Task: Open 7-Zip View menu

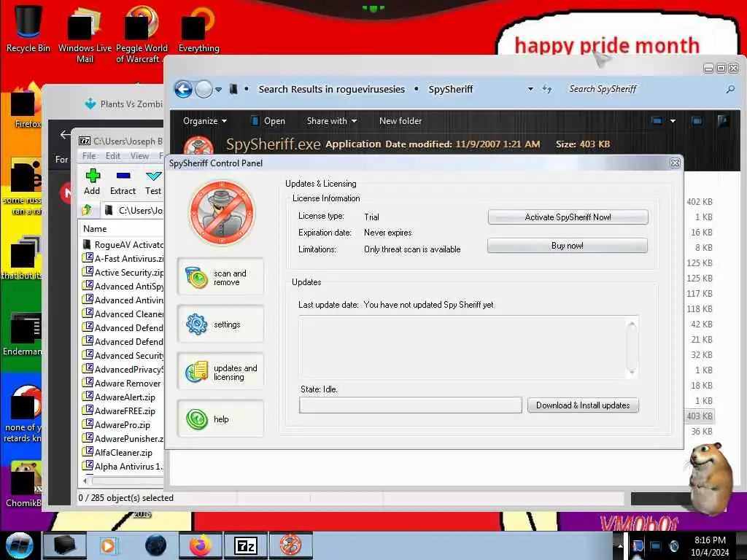Action: point(139,156)
